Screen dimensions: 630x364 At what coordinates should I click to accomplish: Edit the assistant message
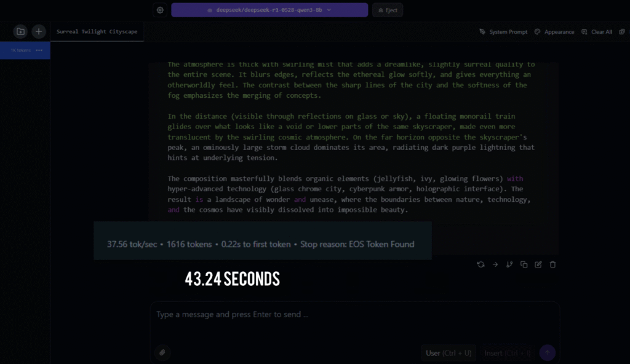(x=538, y=264)
